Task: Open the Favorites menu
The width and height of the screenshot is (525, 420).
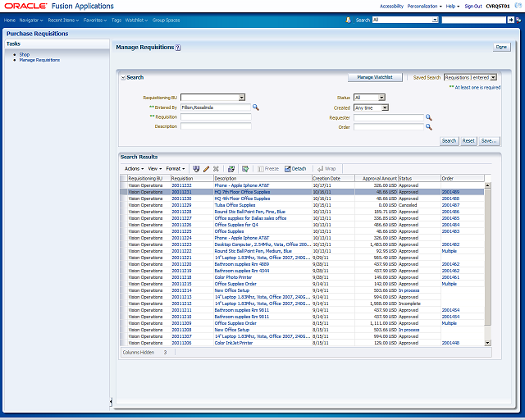Action: [x=95, y=20]
